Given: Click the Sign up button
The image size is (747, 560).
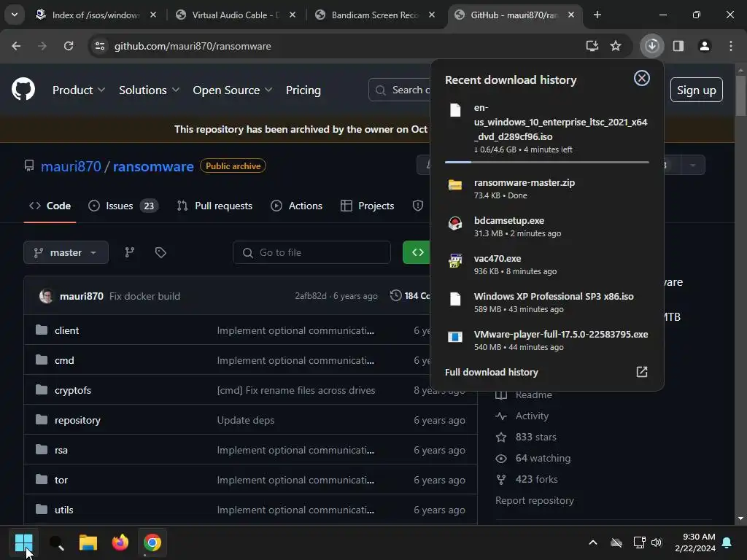Looking at the screenshot, I should coord(696,90).
